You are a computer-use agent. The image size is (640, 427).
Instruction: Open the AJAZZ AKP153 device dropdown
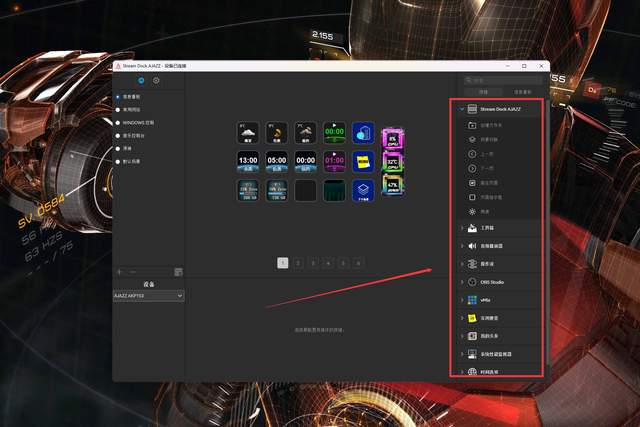149,296
